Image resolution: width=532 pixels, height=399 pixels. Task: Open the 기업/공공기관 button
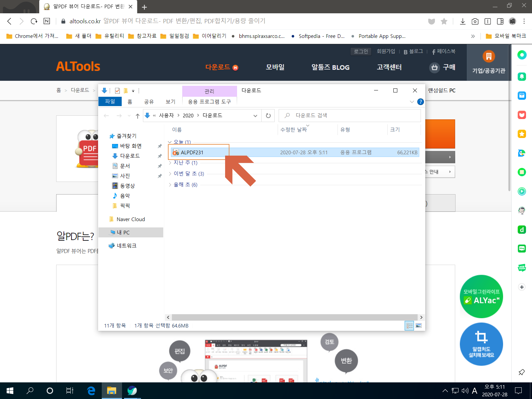(x=488, y=62)
